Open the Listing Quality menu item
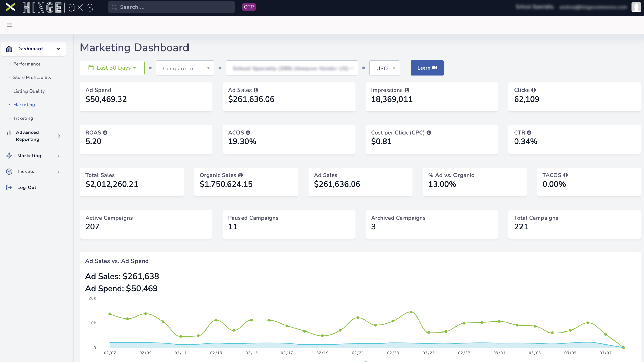Image resolution: width=644 pixels, height=362 pixels. point(29,91)
